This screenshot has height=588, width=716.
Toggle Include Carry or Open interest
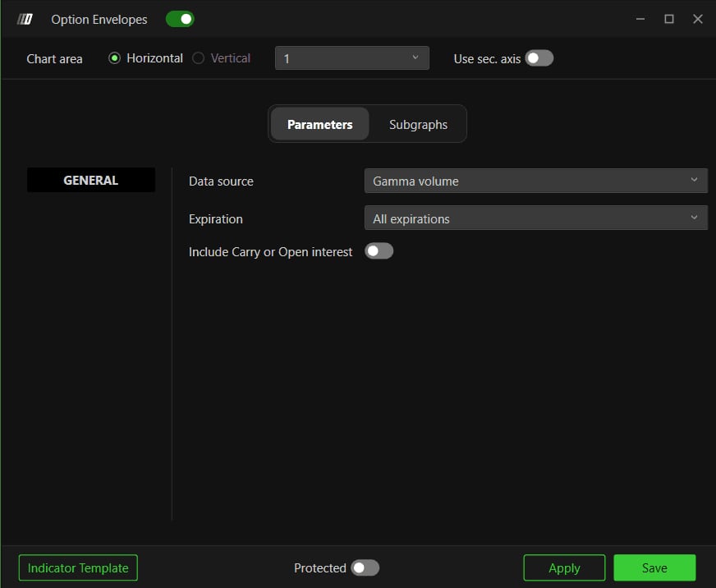coord(379,251)
